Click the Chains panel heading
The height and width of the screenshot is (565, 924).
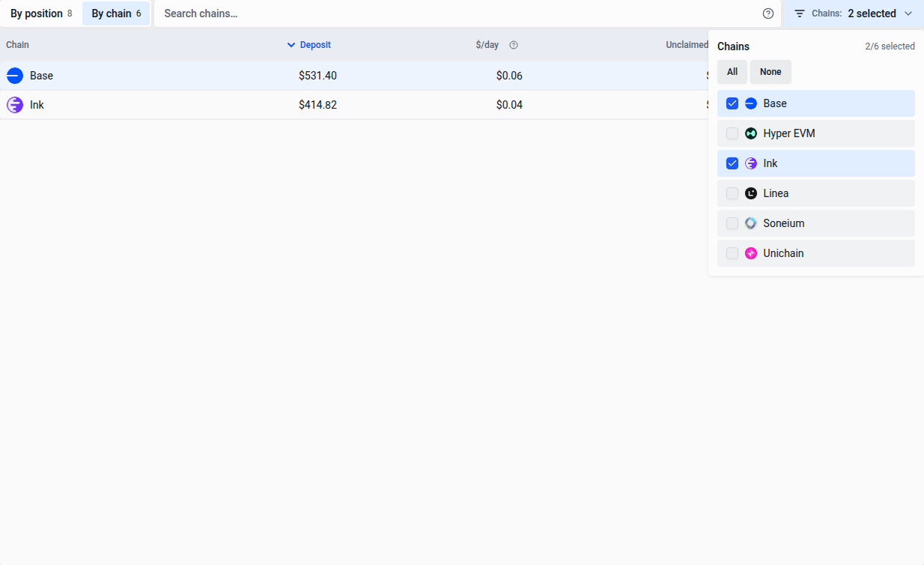tap(733, 46)
